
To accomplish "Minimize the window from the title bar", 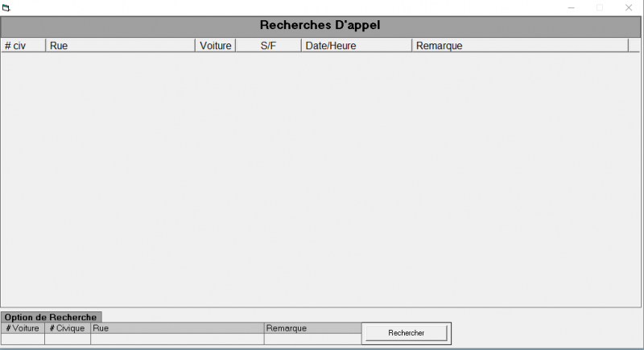I will tap(572, 8).
